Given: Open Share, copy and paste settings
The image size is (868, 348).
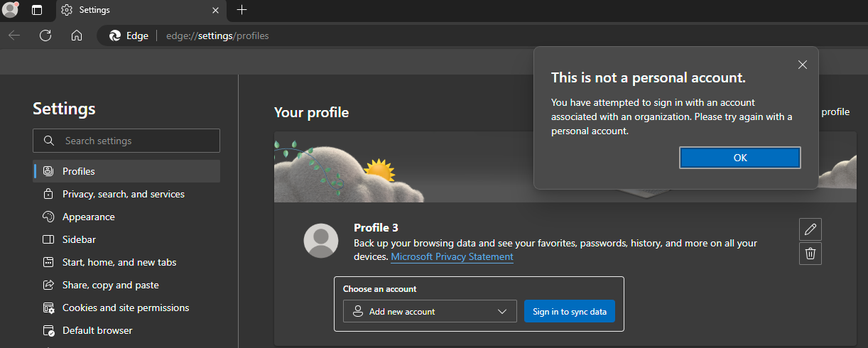Looking at the screenshot, I should [x=126, y=285].
